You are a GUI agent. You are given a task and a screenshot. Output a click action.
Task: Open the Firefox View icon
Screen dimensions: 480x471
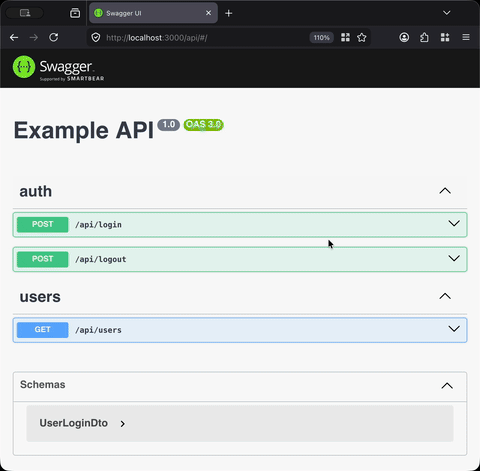point(75,13)
